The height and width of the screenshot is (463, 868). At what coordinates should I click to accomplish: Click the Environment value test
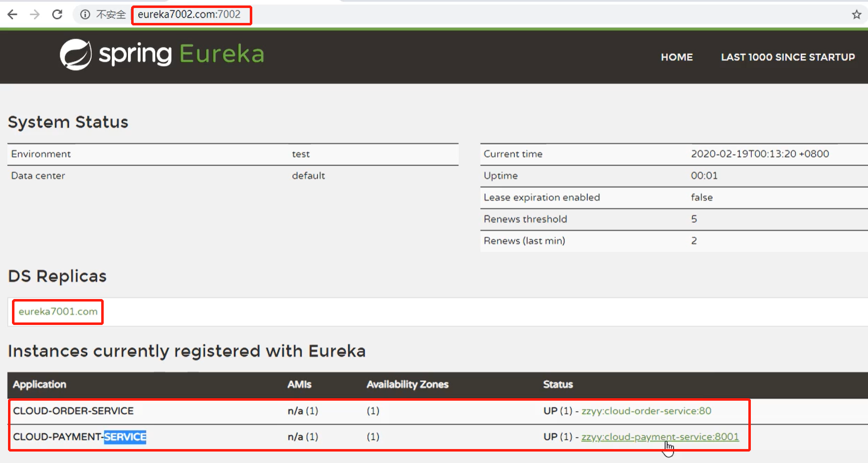pos(301,154)
